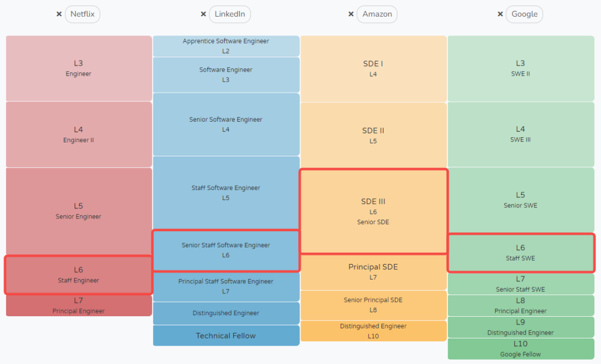Choose Amazon SDE III L6 Senior SDE
Screen dimensions: 601x364
tap(374, 211)
